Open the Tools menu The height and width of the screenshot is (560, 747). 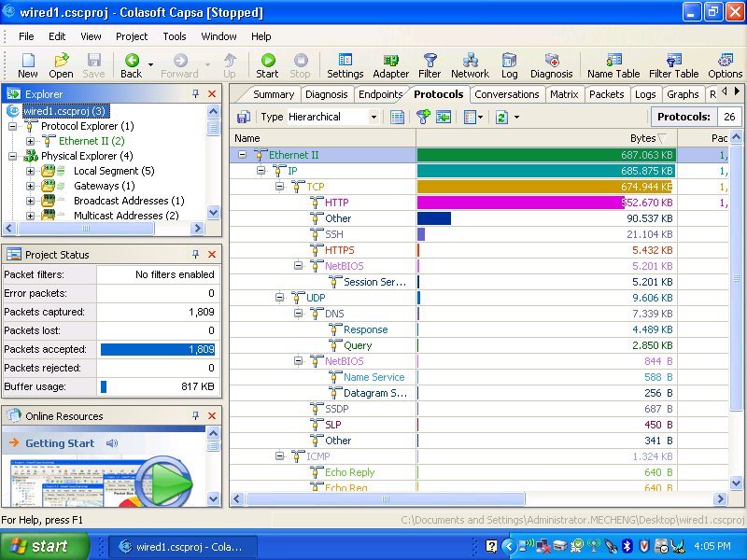point(175,36)
